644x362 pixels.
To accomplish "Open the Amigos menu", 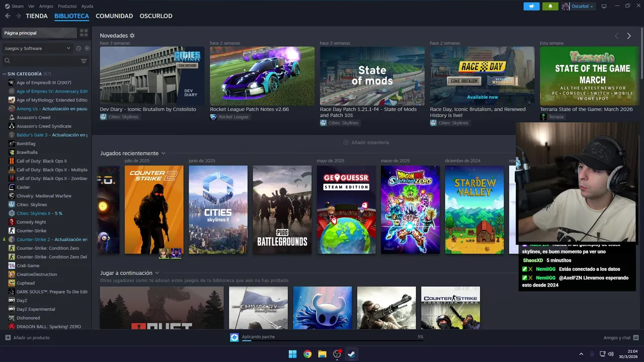I will [46, 6].
